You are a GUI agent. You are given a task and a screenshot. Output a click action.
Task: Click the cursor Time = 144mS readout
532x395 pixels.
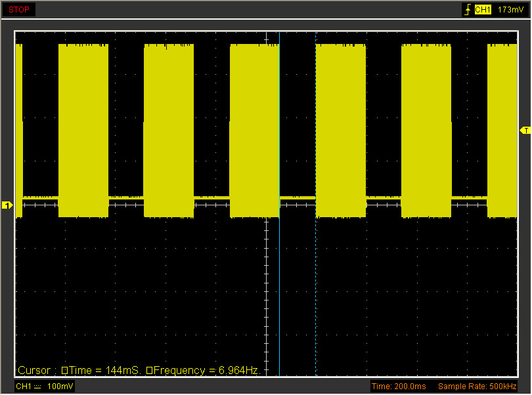[x=100, y=370]
